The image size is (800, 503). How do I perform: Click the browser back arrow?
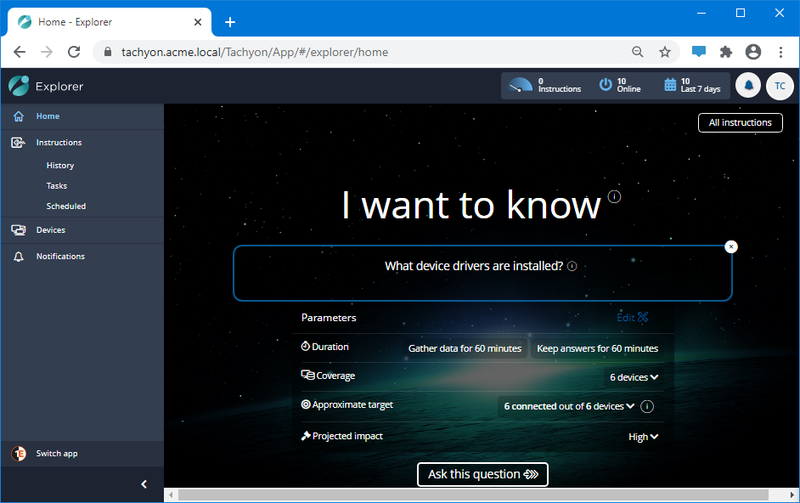19,52
